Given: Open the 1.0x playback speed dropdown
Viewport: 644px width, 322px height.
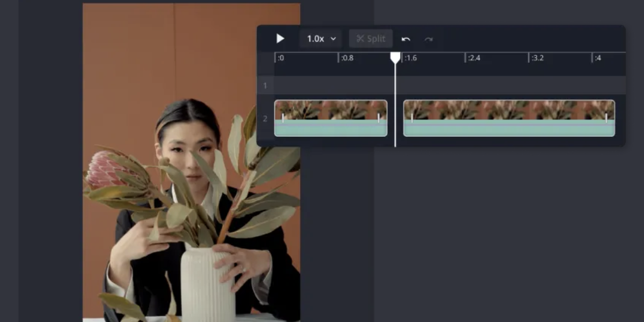Looking at the screenshot, I should point(321,39).
